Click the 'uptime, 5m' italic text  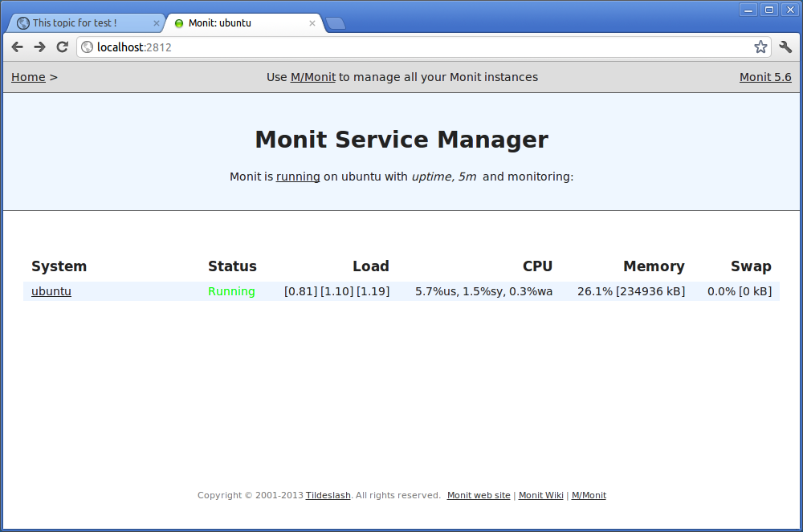pos(444,177)
